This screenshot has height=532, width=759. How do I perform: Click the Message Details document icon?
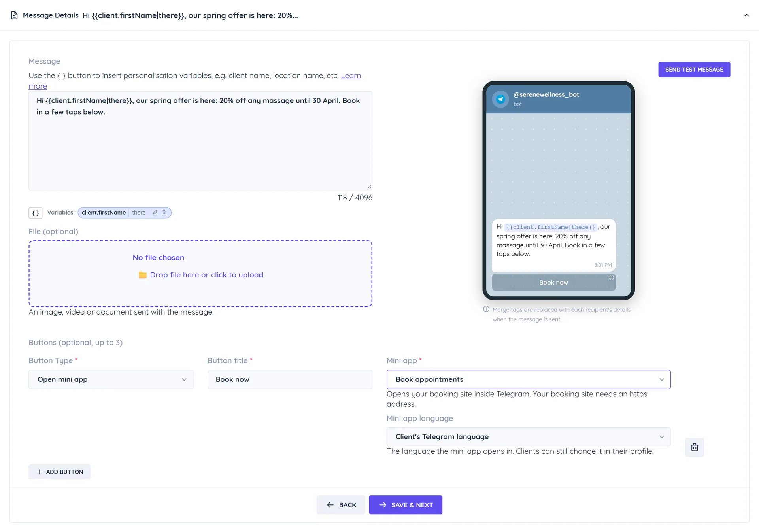[14, 15]
